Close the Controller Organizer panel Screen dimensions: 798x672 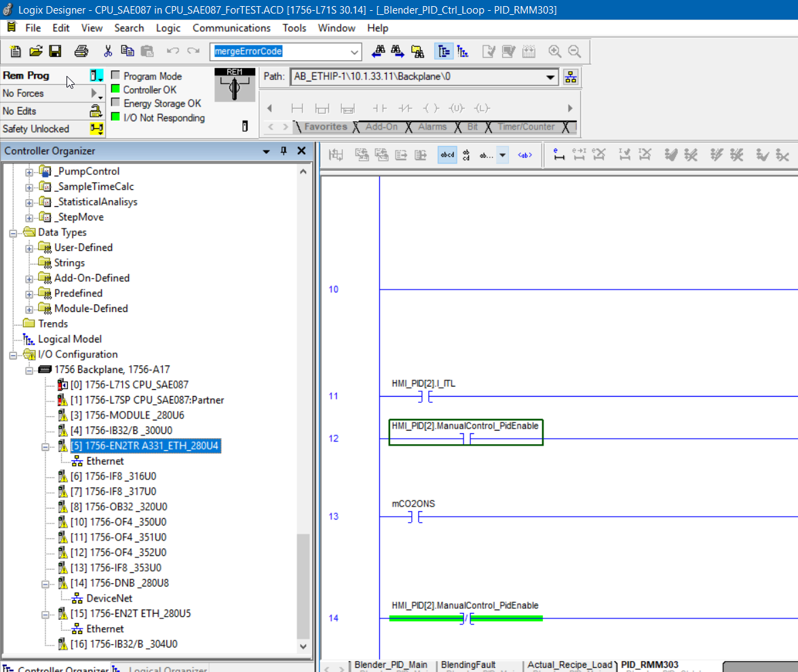pos(301,151)
